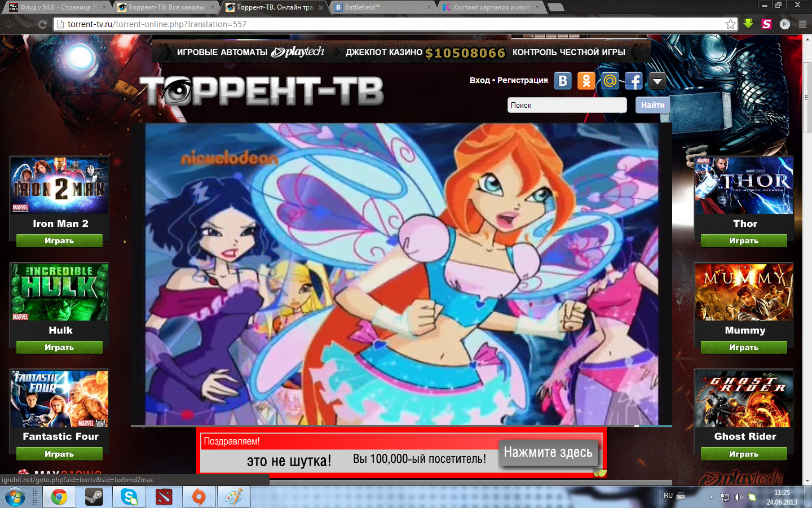Open Chrome from the taskbar
Screen dimensions: 812x508
pos(59,497)
